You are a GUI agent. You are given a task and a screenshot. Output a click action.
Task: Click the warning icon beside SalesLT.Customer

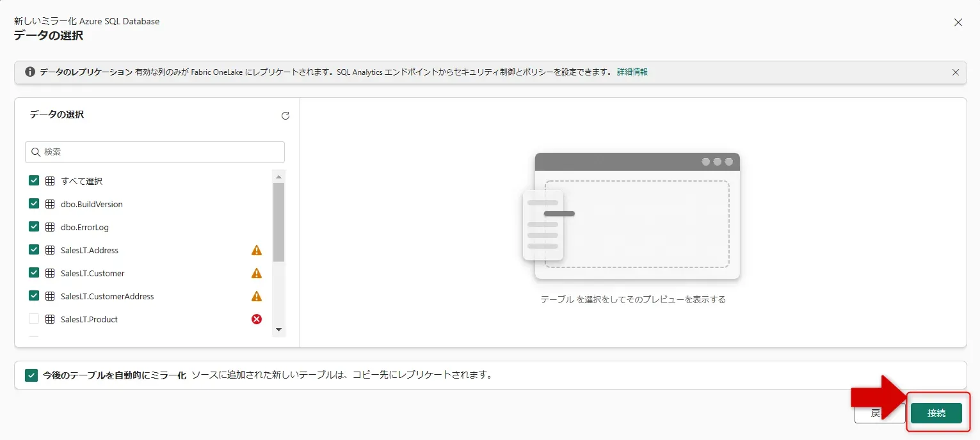tap(256, 273)
